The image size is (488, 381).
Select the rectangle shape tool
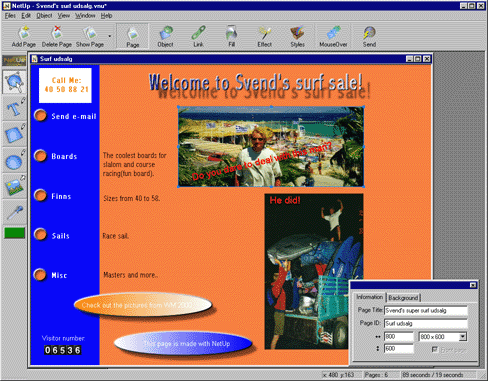14,134
